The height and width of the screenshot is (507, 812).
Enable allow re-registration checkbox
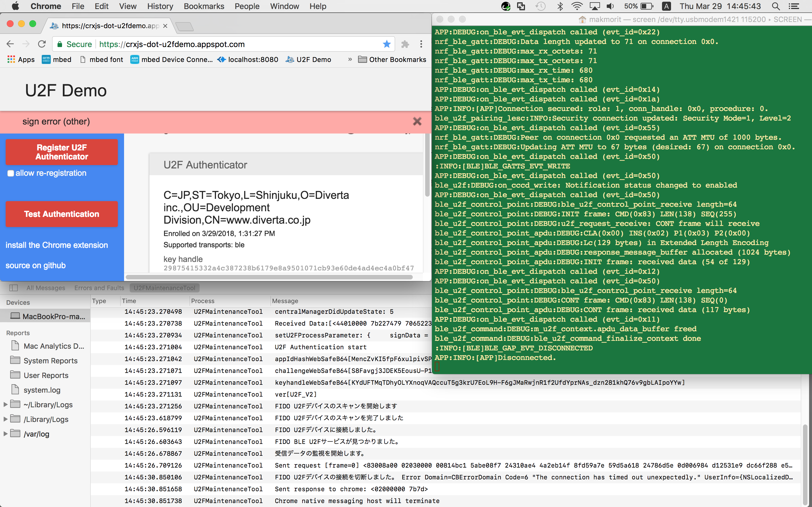[x=11, y=173]
